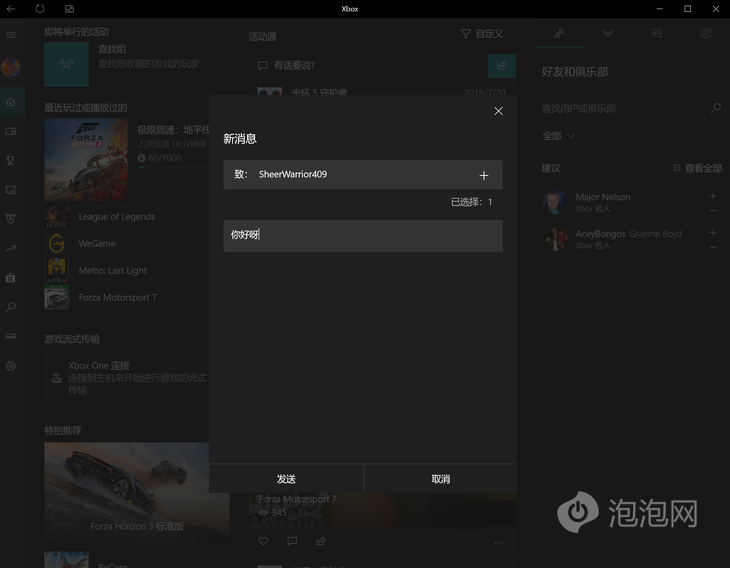
Task: Open the profile avatar in sidebar
Action: [x=11, y=68]
